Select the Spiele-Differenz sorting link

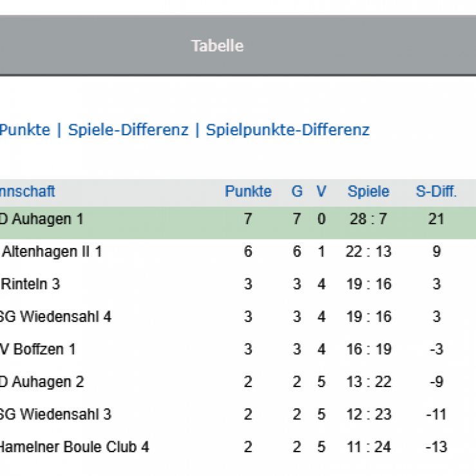tap(128, 130)
